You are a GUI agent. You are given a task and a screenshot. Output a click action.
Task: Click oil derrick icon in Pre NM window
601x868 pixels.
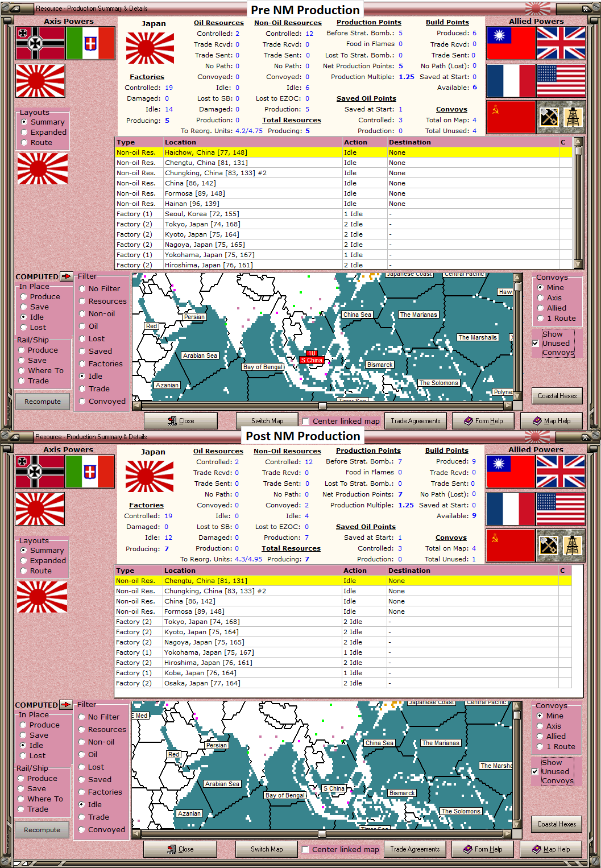(573, 117)
